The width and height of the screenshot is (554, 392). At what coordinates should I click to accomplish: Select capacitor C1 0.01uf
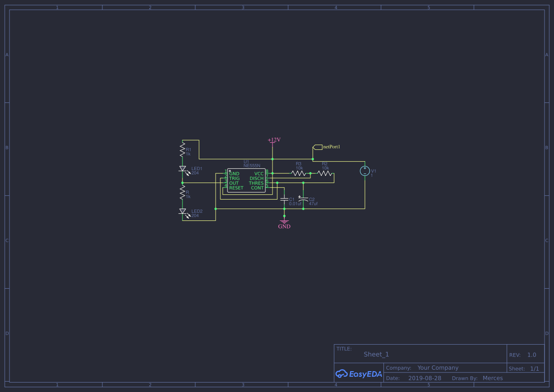(284, 199)
